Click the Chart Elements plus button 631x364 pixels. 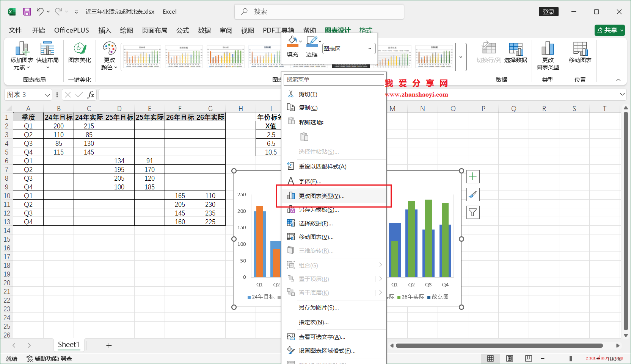click(x=473, y=177)
